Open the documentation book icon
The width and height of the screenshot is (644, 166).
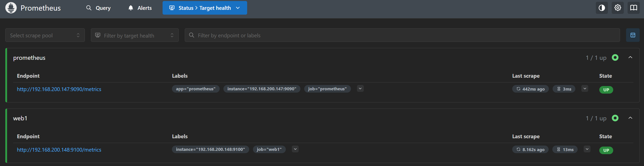(634, 8)
